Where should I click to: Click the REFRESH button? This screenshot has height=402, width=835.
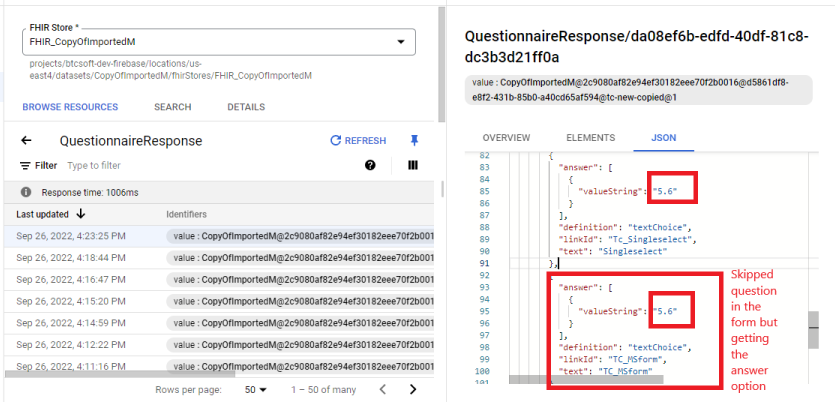(x=358, y=141)
